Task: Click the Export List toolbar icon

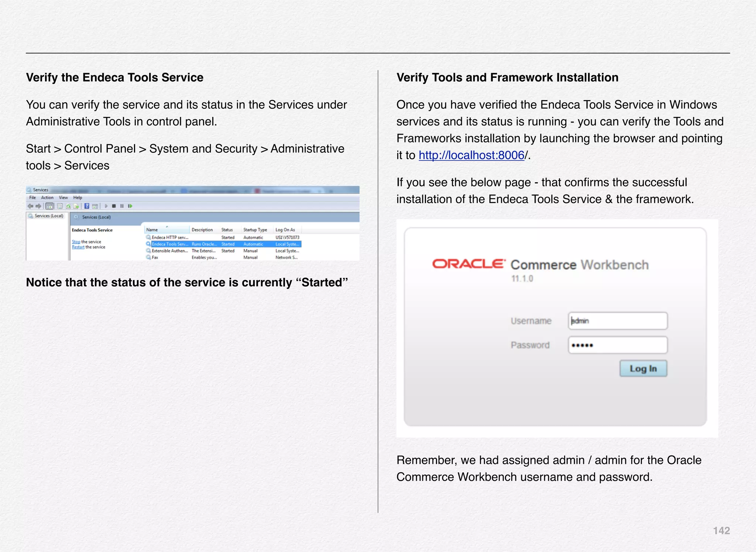Action: (x=76, y=206)
